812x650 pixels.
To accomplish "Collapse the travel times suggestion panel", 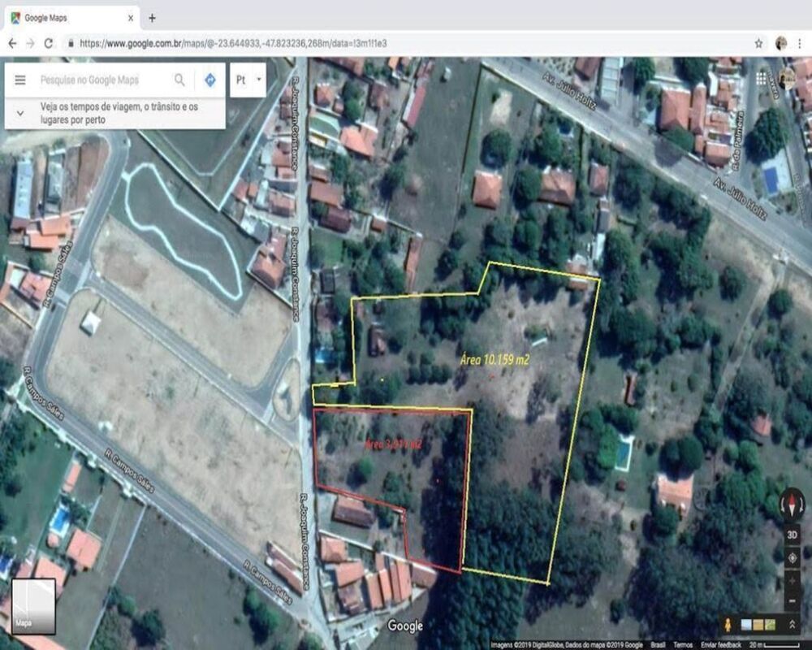I will point(19,112).
